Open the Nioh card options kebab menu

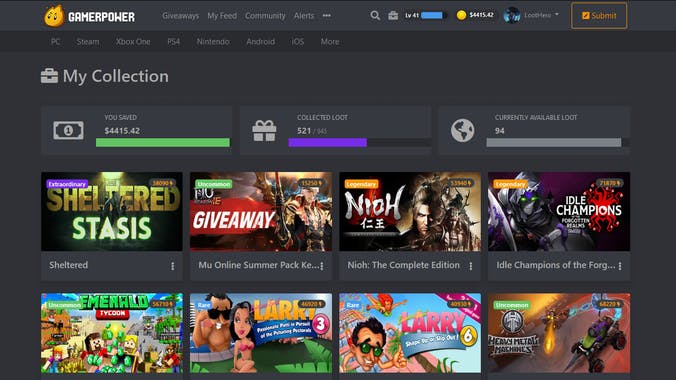471,266
